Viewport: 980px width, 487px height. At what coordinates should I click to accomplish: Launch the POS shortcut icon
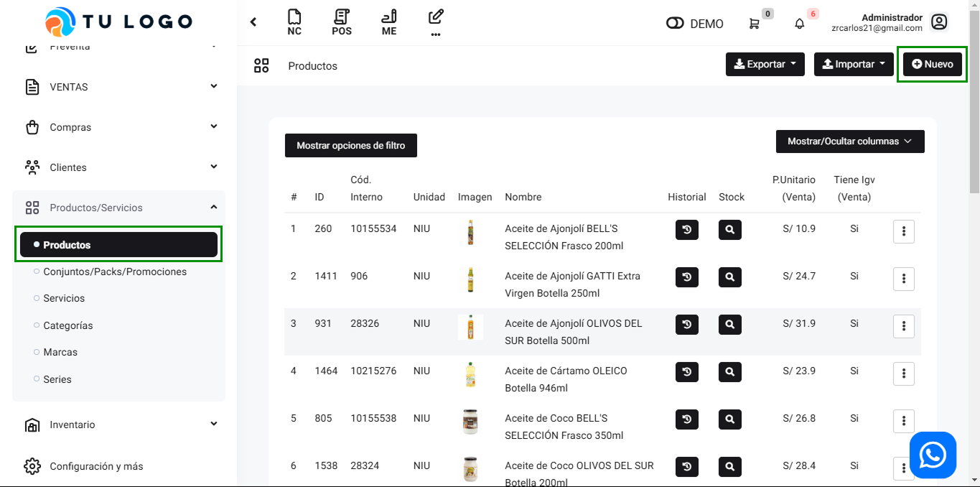pos(342,22)
